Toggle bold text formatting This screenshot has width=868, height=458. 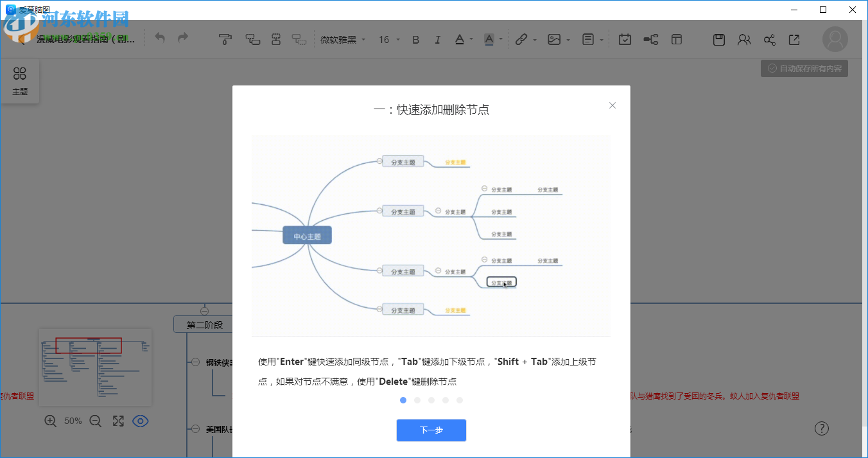(415, 39)
